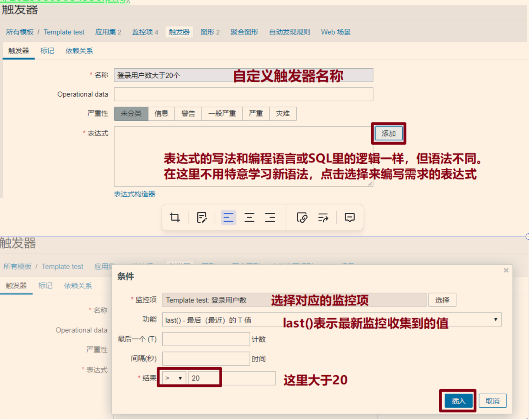Open the 功能 last() function dropdown
529x420 pixels.
[x=332, y=320]
